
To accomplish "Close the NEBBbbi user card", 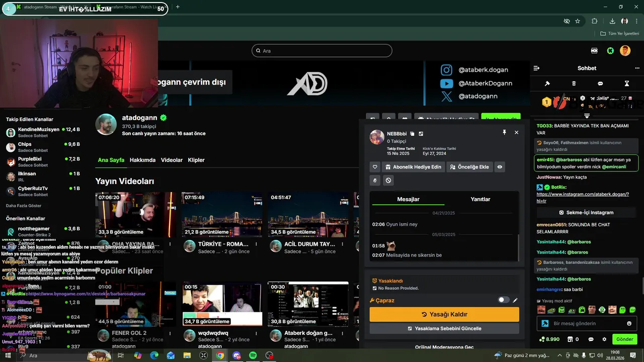I will point(516,132).
